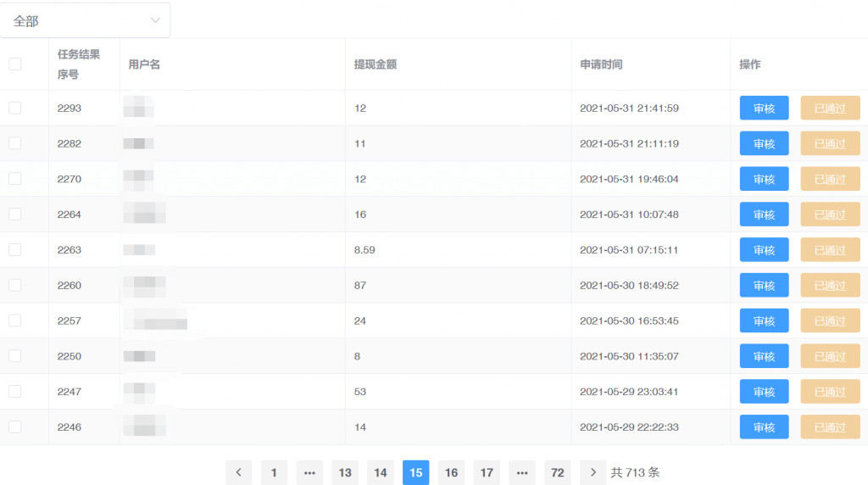
Task: Expand the right ellipsis pagination jump
Action: [521, 473]
